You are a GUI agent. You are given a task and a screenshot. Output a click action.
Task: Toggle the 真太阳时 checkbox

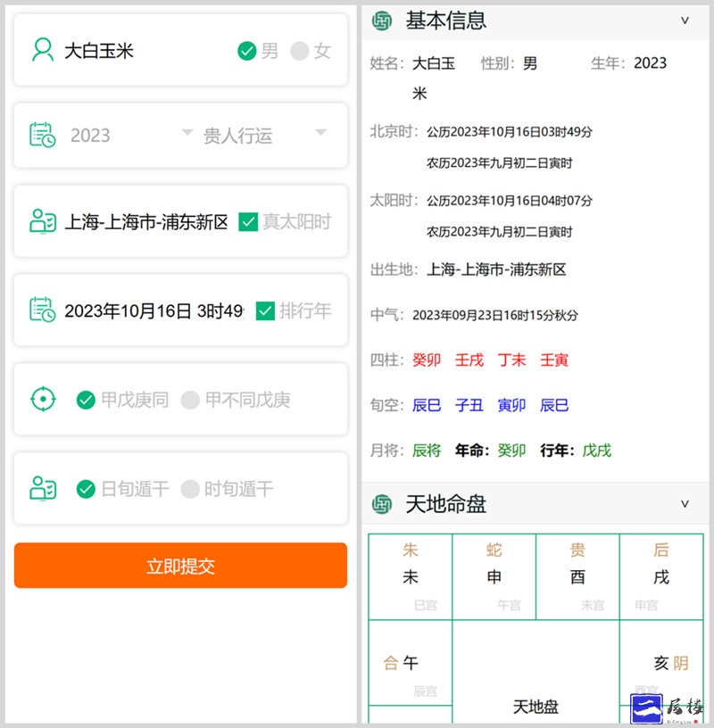tap(249, 221)
